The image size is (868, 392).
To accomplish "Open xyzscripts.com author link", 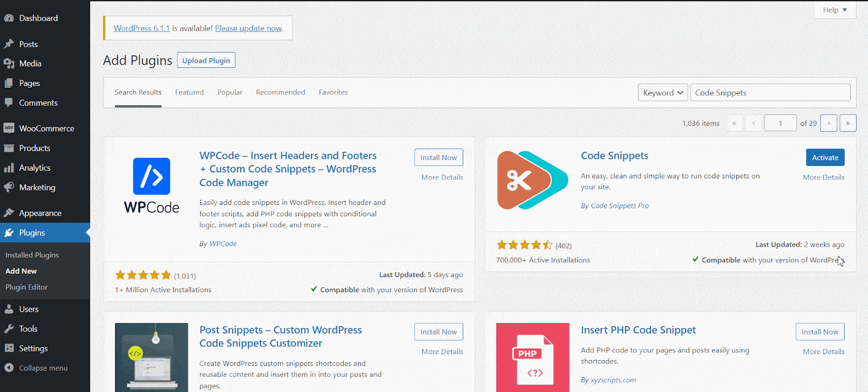I will pyautogui.click(x=613, y=380).
